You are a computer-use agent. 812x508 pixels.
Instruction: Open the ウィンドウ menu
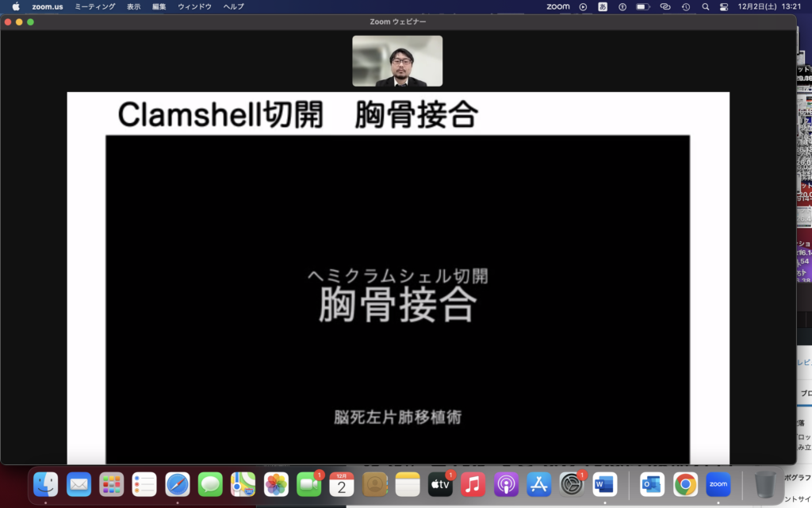tap(194, 6)
